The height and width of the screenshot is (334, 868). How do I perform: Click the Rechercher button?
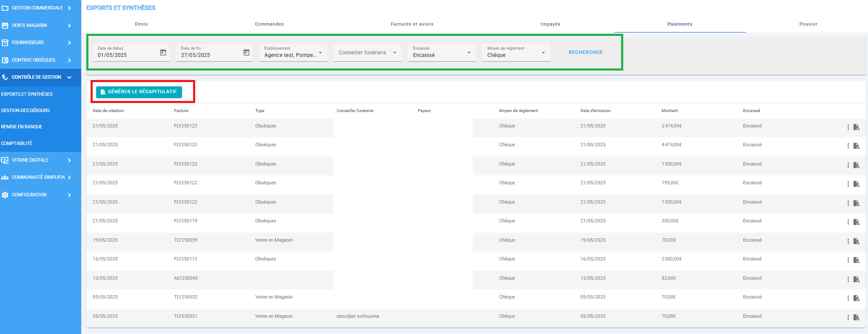(585, 52)
